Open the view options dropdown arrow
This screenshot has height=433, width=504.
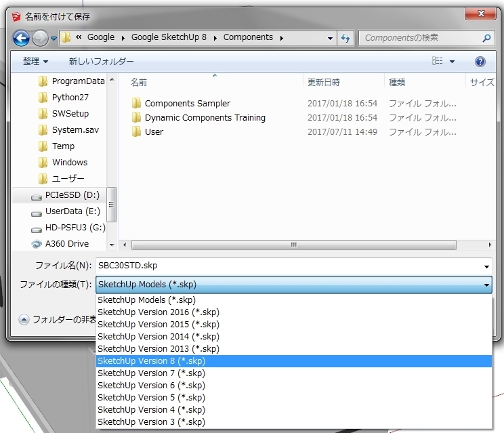pyautogui.click(x=452, y=62)
